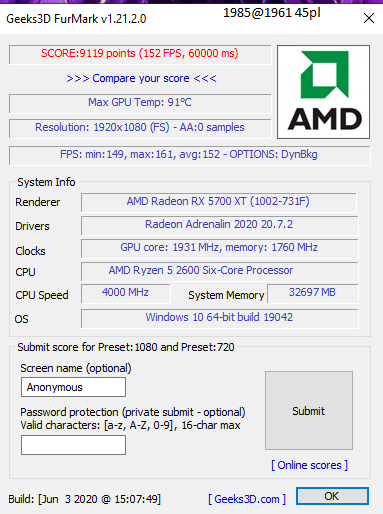Click the AMD logo image
383x514 pixels.
[x=323, y=92]
